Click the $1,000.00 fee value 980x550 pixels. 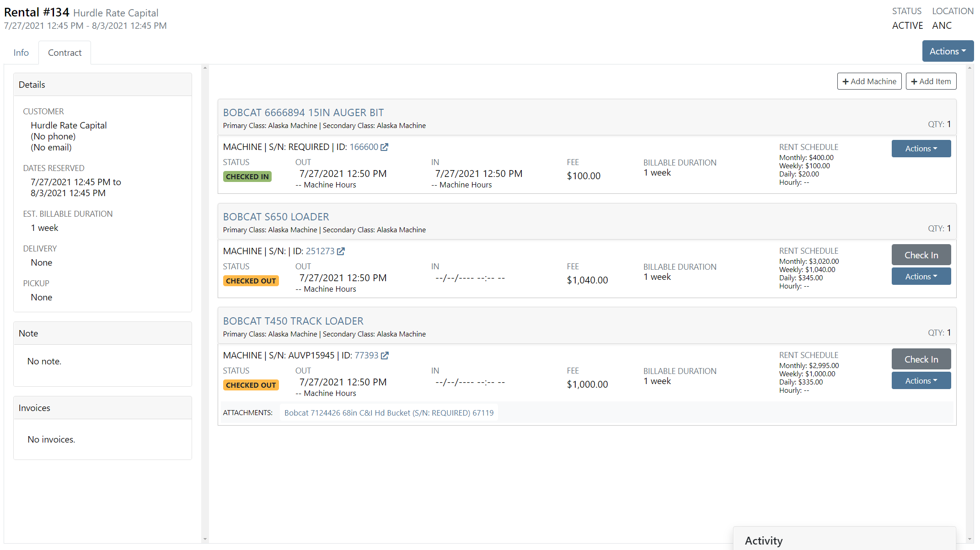coord(587,384)
